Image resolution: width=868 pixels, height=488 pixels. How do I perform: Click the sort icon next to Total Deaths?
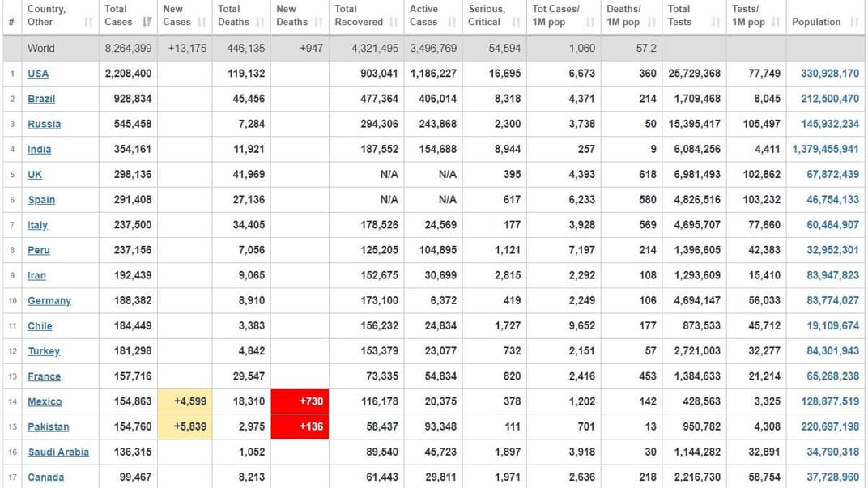[260, 23]
